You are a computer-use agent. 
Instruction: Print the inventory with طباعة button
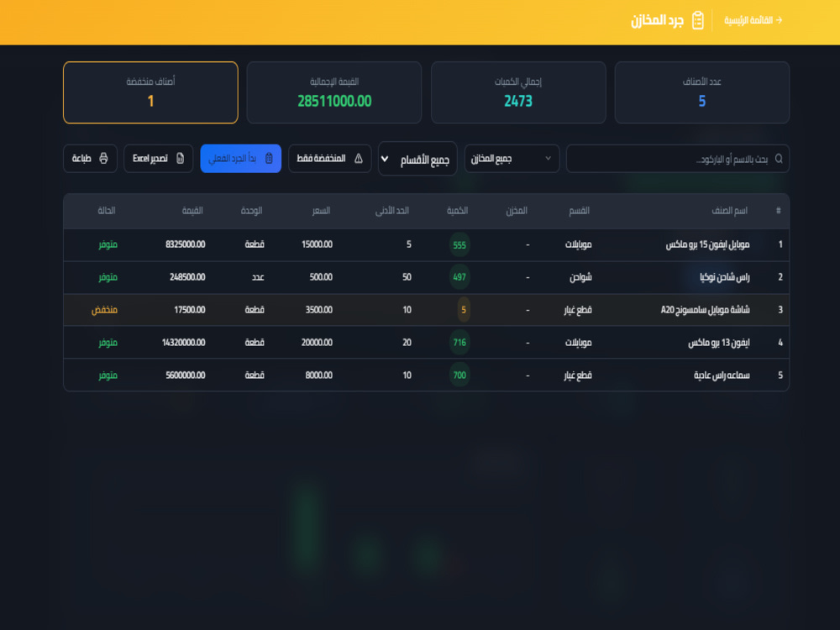pos(90,159)
